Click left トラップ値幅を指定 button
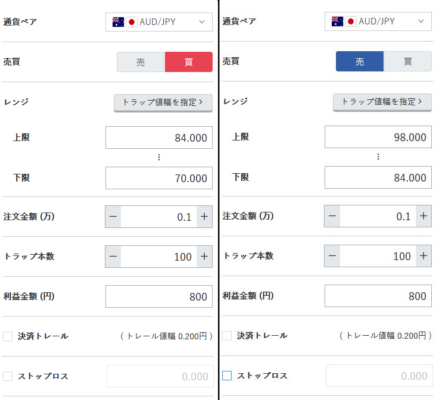 click(163, 103)
